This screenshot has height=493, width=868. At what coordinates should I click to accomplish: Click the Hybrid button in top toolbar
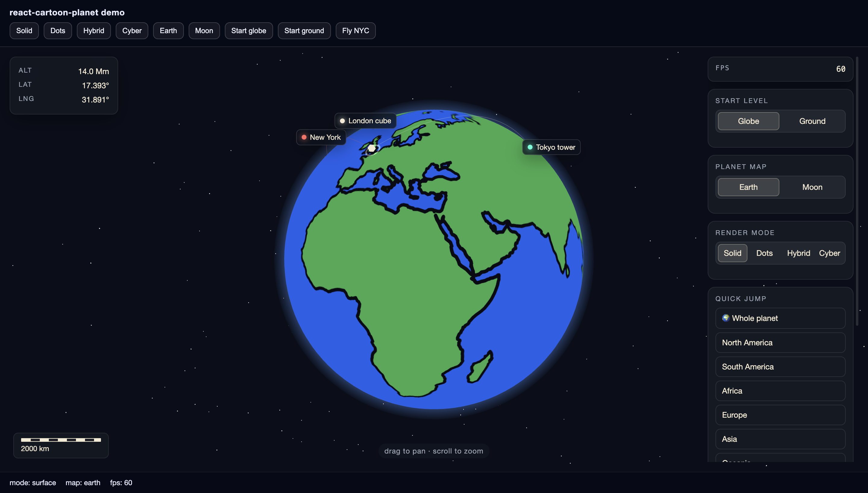94,31
